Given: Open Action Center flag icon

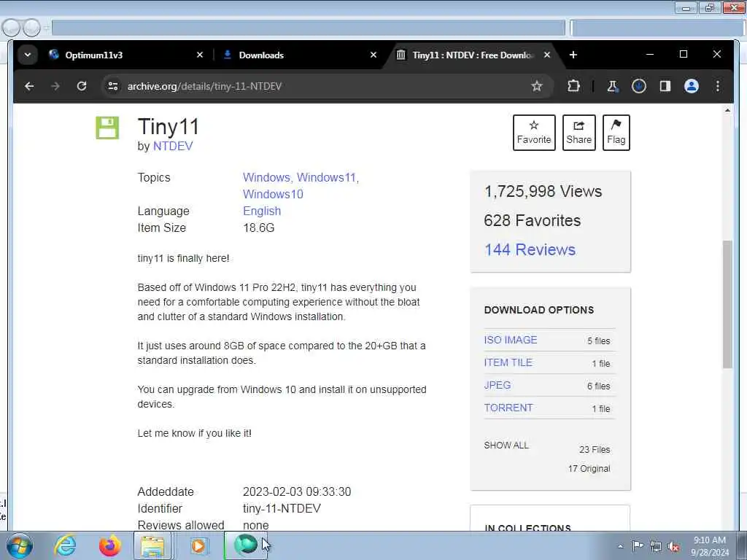Looking at the screenshot, I should [x=638, y=545].
